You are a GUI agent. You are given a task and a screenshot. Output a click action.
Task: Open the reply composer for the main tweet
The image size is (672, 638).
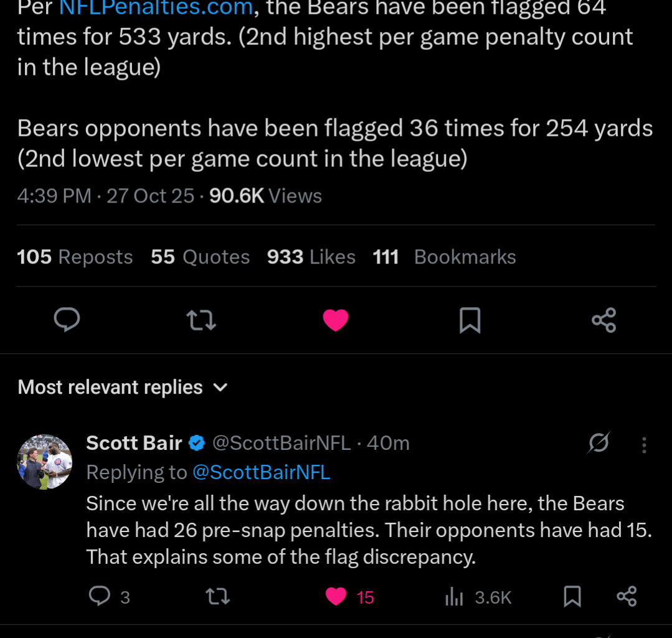tap(67, 320)
